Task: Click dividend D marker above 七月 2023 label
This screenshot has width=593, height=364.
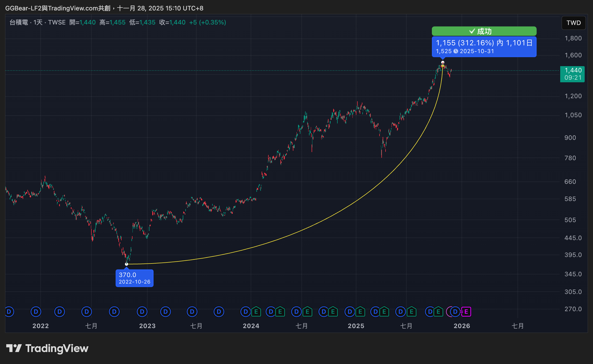Action: [192, 312]
